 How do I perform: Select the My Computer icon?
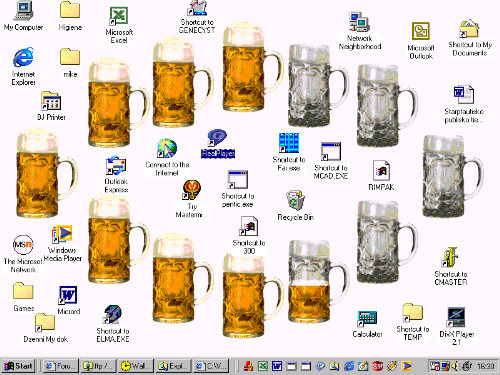(x=23, y=16)
